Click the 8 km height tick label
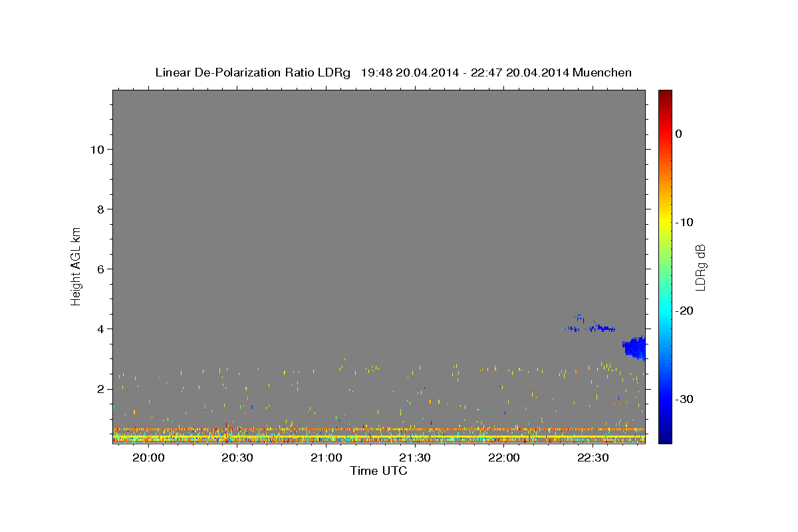The image size is (798, 532). [100, 209]
